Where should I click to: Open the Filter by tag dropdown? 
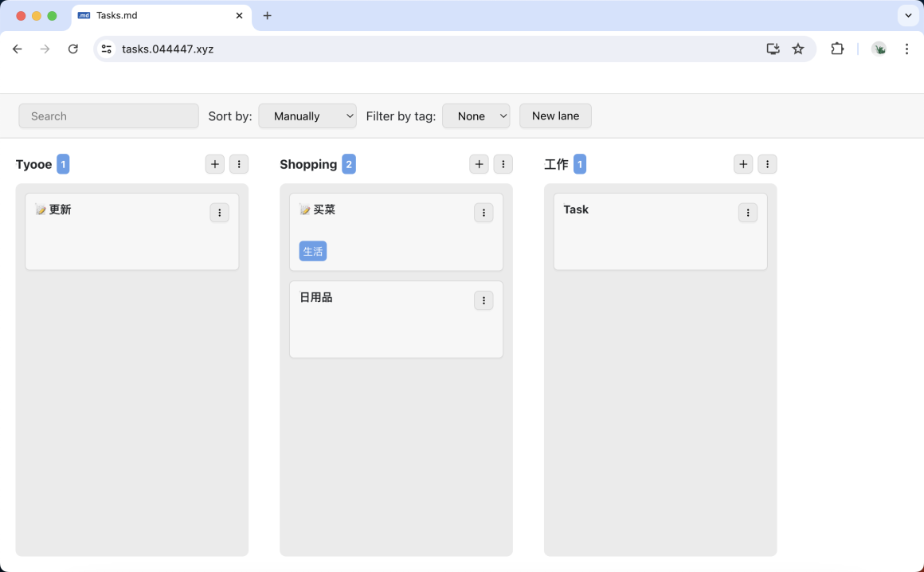click(476, 116)
